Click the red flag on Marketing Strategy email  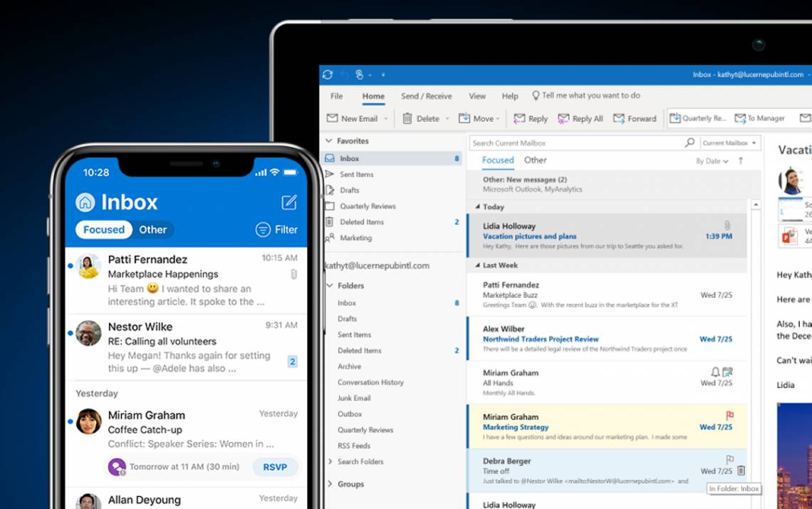729,415
